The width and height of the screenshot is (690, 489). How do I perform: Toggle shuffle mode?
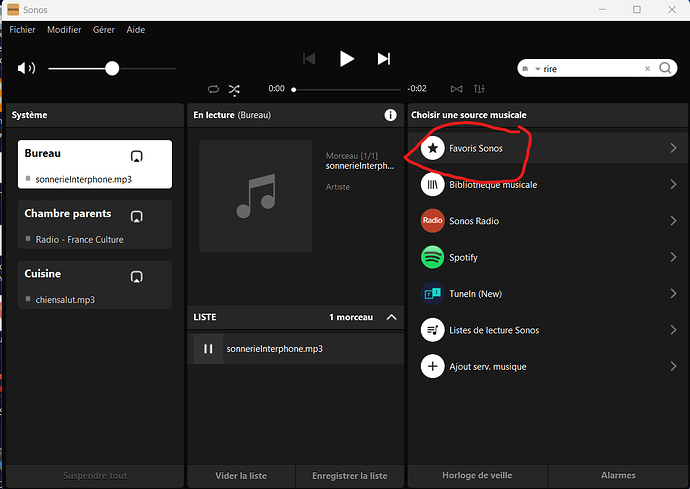[x=234, y=89]
